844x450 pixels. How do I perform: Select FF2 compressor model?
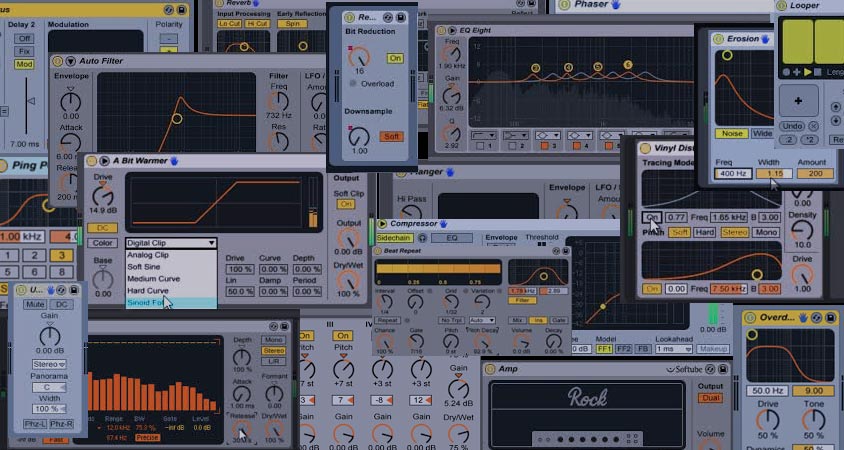pyautogui.click(x=623, y=349)
